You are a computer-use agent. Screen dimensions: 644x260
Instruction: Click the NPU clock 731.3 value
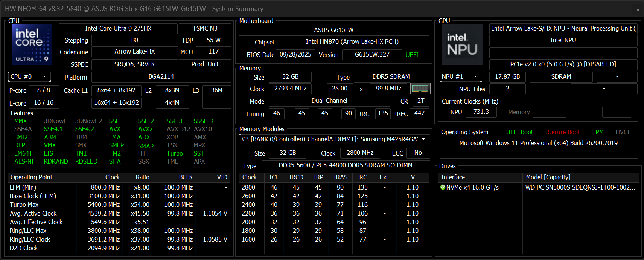tap(481, 112)
